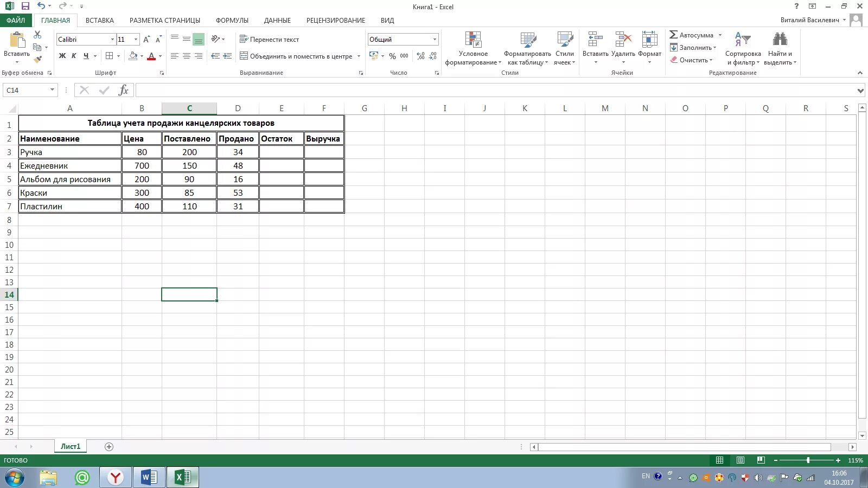868x488 pixels.
Task: Open the font size 11 dropdown
Action: pyautogui.click(x=136, y=39)
